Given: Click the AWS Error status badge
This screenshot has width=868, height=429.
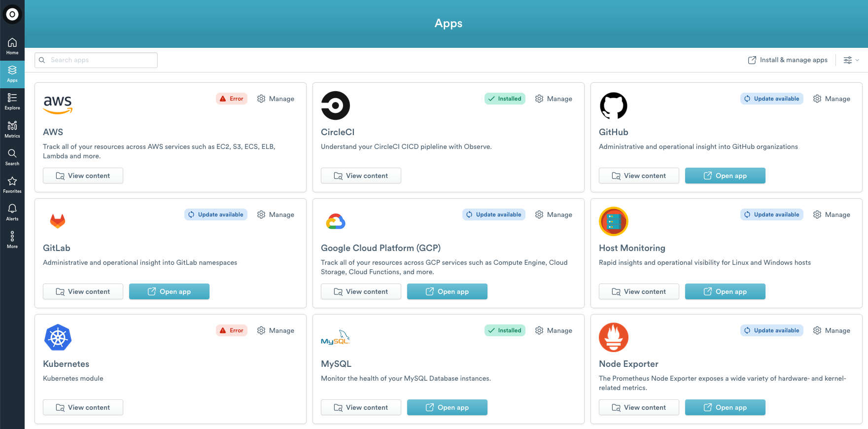Looking at the screenshot, I should [232, 99].
